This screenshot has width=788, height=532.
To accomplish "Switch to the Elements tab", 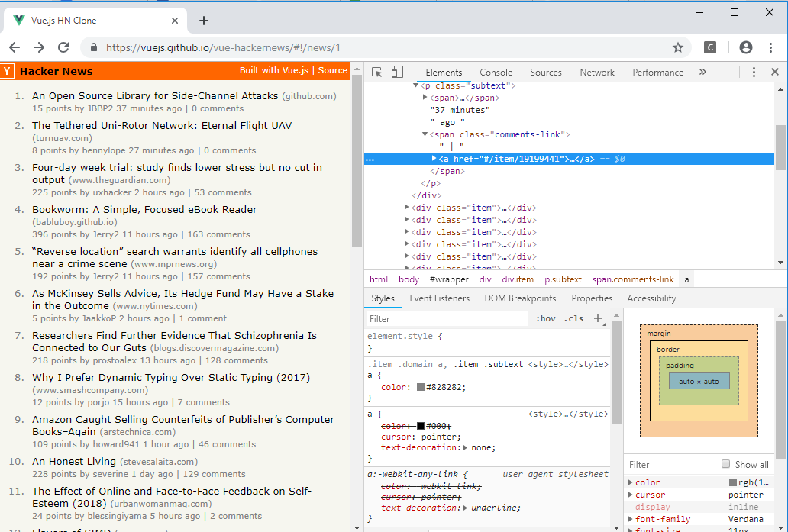I will point(444,73).
